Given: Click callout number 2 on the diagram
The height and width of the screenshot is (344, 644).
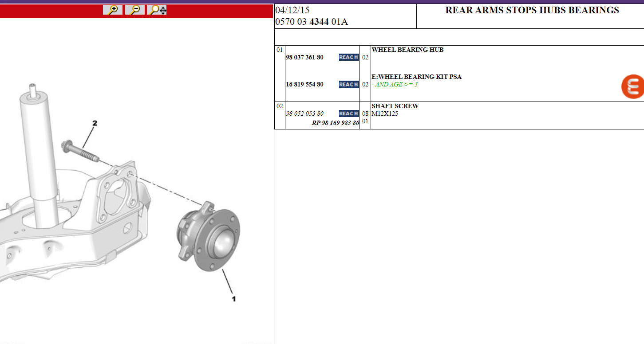Looking at the screenshot, I should (x=95, y=123).
